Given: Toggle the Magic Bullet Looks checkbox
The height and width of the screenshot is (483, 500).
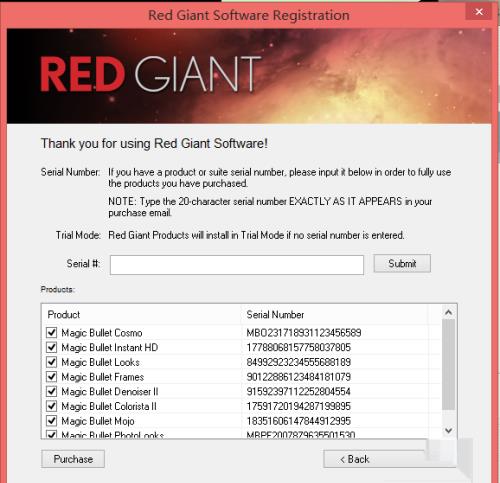Looking at the screenshot, I should tap(51, 362).
